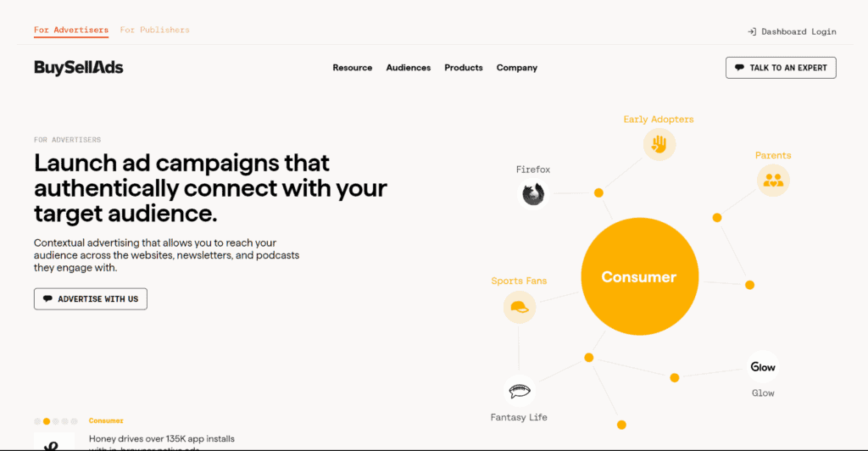Click the Dashboard Login arrow icon
The image size is (868, 451).
[752, 31]
